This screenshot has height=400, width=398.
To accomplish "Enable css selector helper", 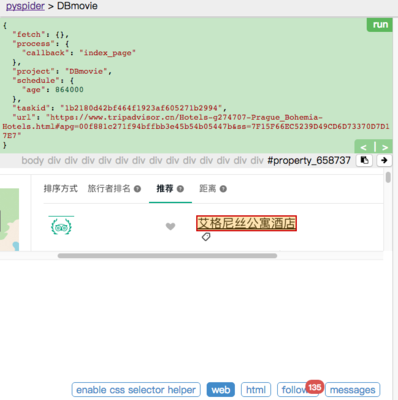I will pos(136,390).
